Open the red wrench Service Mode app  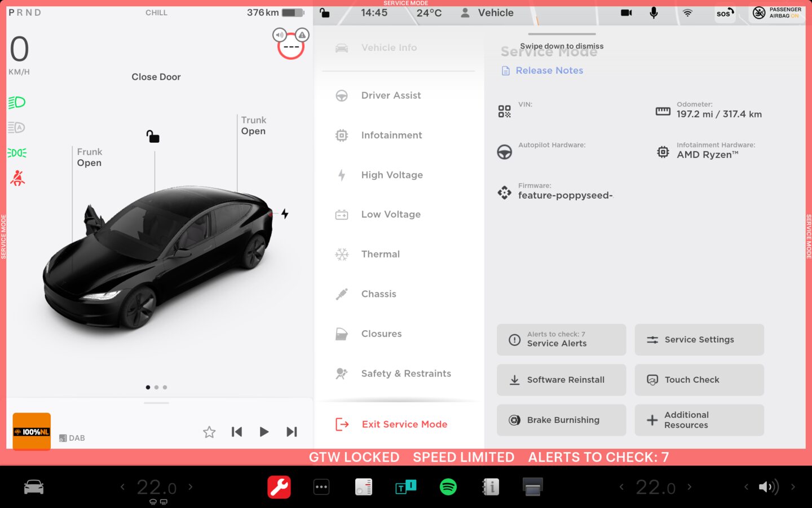(x=279, y=487)
